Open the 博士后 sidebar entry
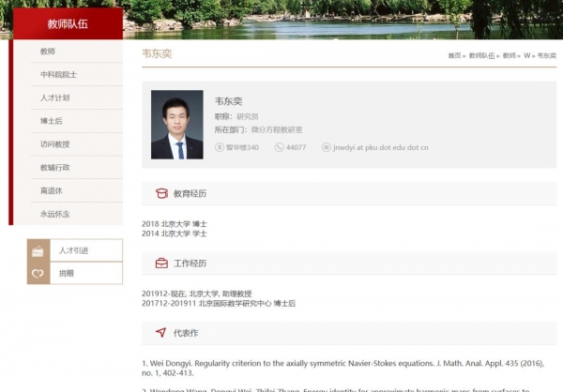Image resolution: width=563 pixels, height=392 pixels. point(51,121)
